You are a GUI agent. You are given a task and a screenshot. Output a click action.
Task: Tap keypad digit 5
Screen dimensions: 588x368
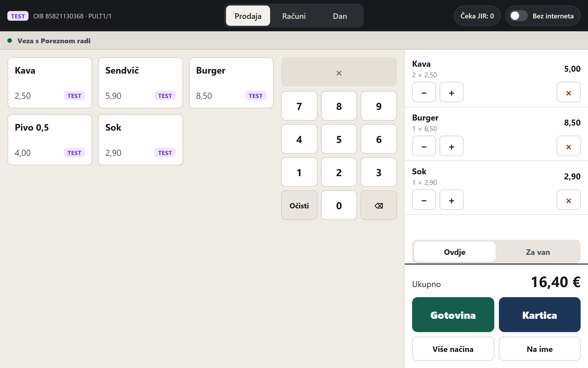pyautogui.click(x=339, y=139)
